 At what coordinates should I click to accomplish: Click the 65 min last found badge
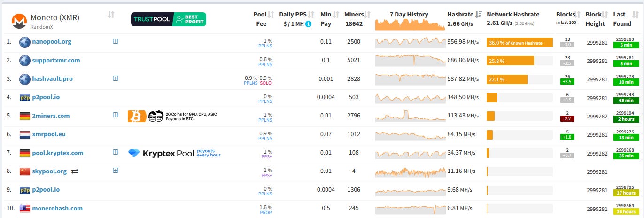point(625,101)
